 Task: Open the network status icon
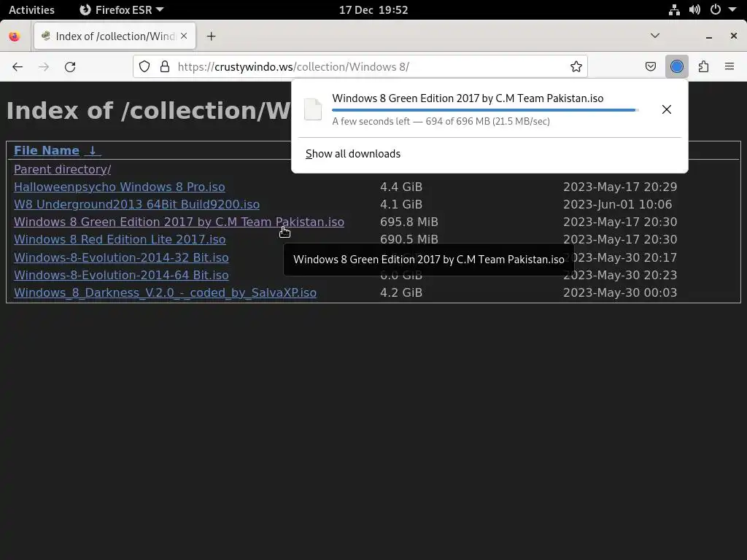(x=674, y=9)
